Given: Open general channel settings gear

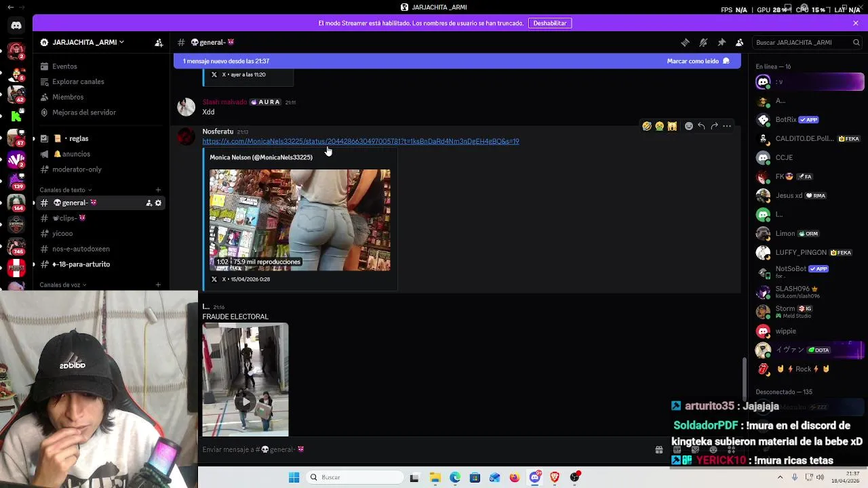Looking at the screenshot, I should click(158, 203).
